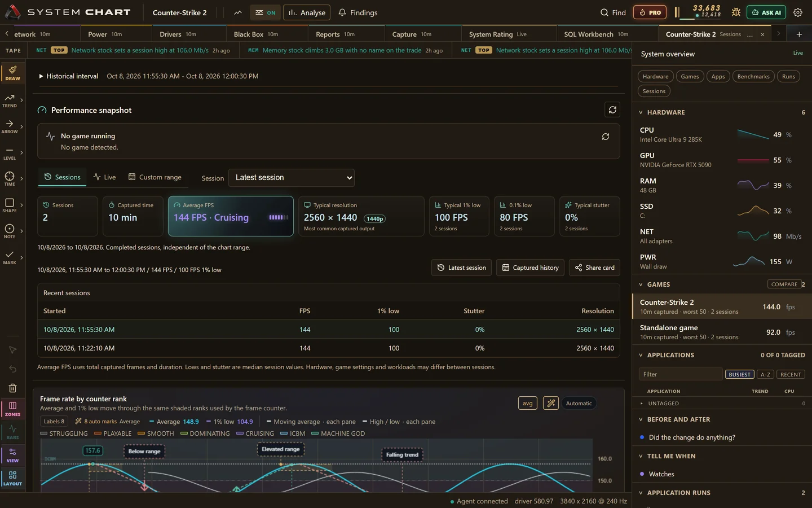Toggle the Bars overlay
Viewport: 812px width, 508px height.
pyautogui.click(x=12, y=432)
